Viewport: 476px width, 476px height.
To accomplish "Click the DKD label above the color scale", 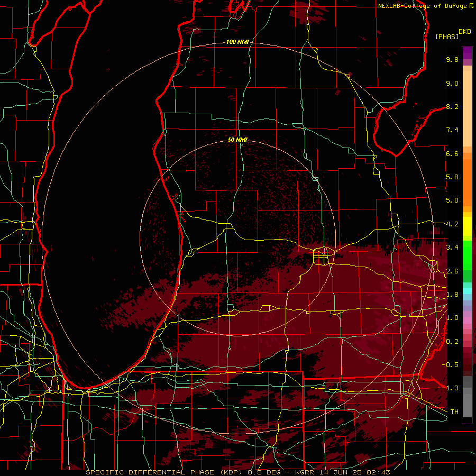I will (465, 32).
